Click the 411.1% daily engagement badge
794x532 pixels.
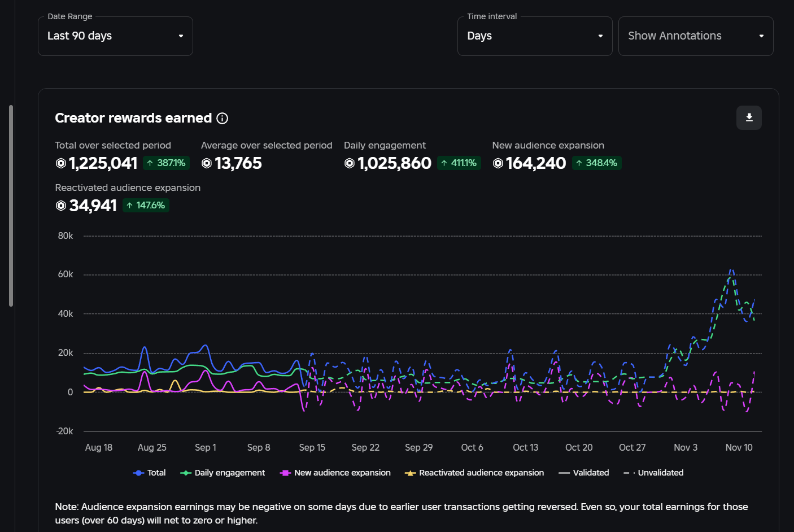click(x=459, y=163)
